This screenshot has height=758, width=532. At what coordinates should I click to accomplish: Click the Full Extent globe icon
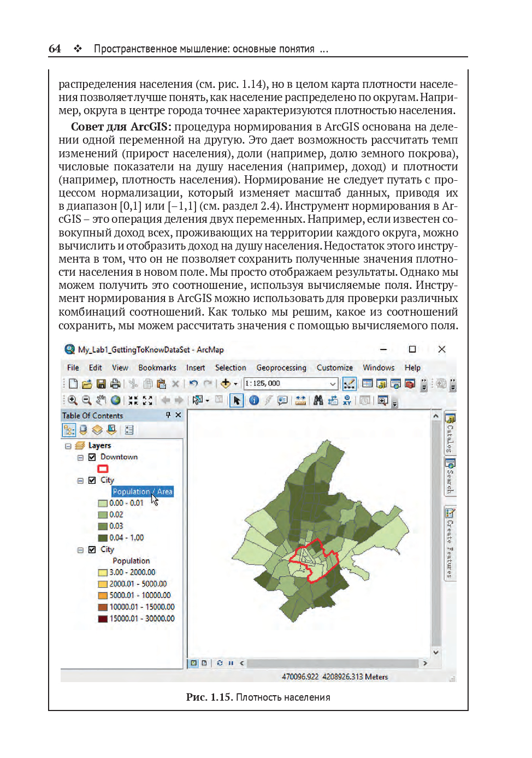click(116, 400)
